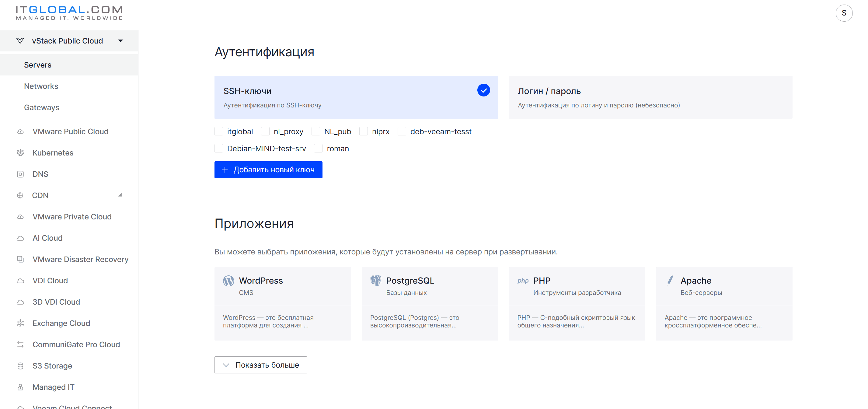Enable the NL_pub key checkbox

pyautogui.click(x=316, y=131)
